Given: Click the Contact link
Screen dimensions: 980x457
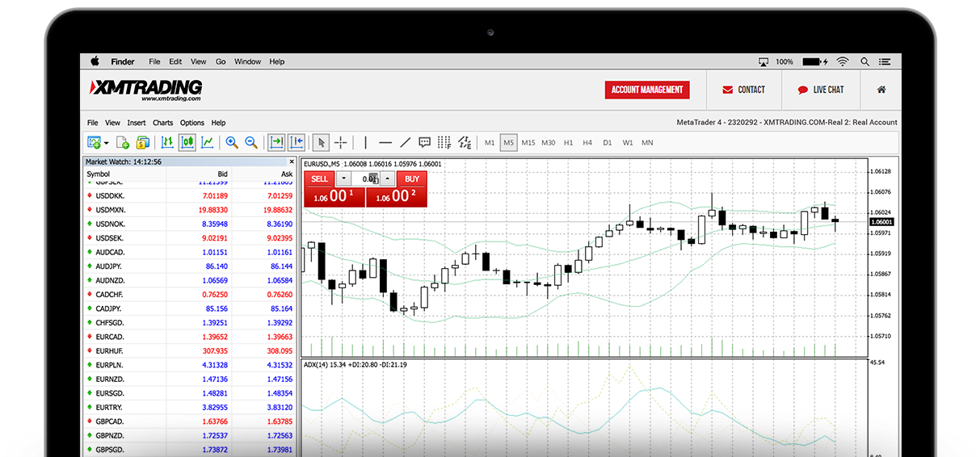Looking at the screenshot, I should click(x=744, y=90).
